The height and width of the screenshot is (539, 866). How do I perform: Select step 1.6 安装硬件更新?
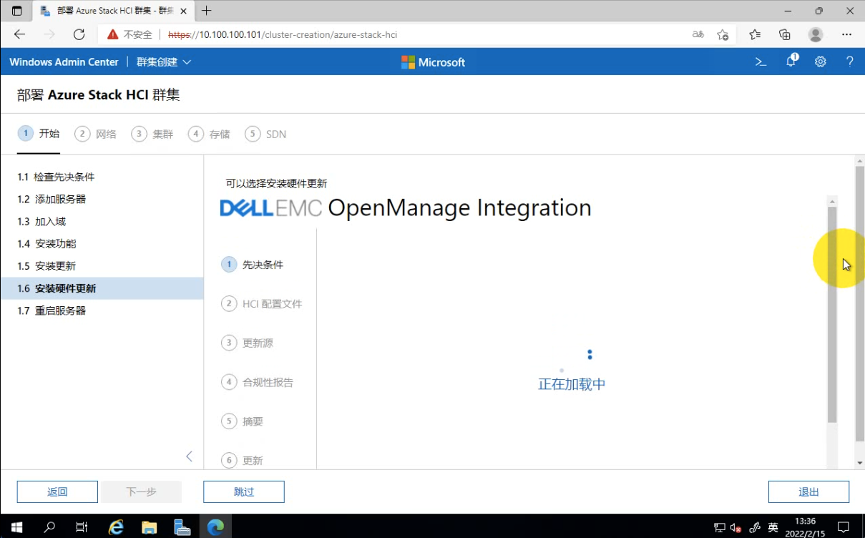pos(102,288)
